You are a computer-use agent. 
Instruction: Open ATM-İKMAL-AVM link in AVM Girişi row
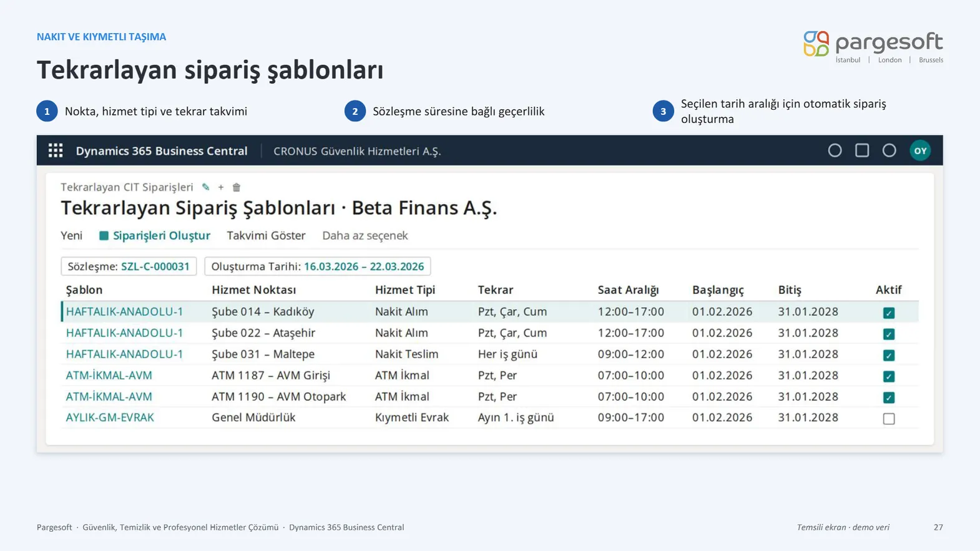click(x=109, y=375)
